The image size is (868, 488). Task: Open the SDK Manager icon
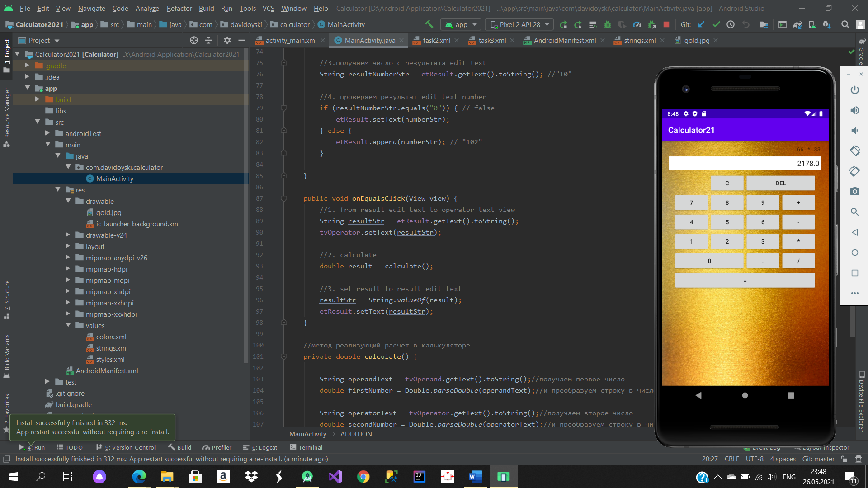pos(826,24)
